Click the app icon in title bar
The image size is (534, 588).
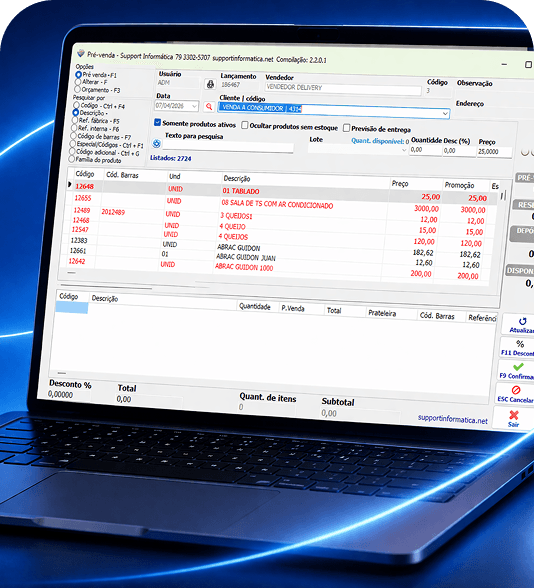[x=81, y=54]
